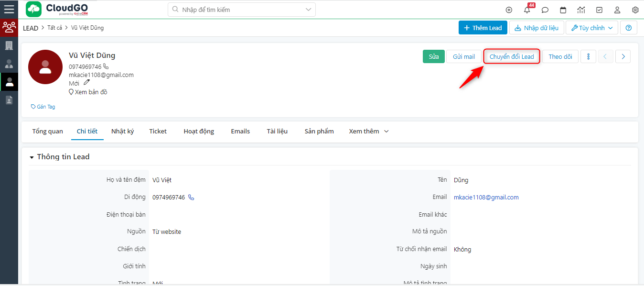Viewport: 644px width, 286px height.
Task: Click the mkacie1108@gmail.com email link
Action: pos(486,197)
